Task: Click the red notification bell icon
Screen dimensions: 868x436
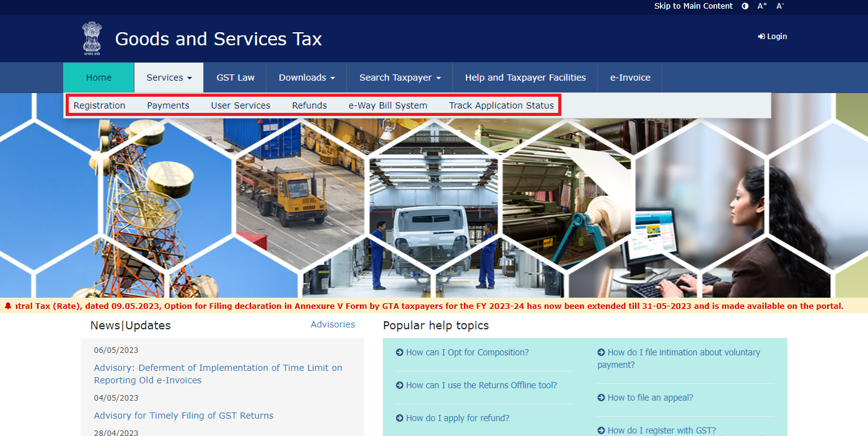Action: (7, 306)
